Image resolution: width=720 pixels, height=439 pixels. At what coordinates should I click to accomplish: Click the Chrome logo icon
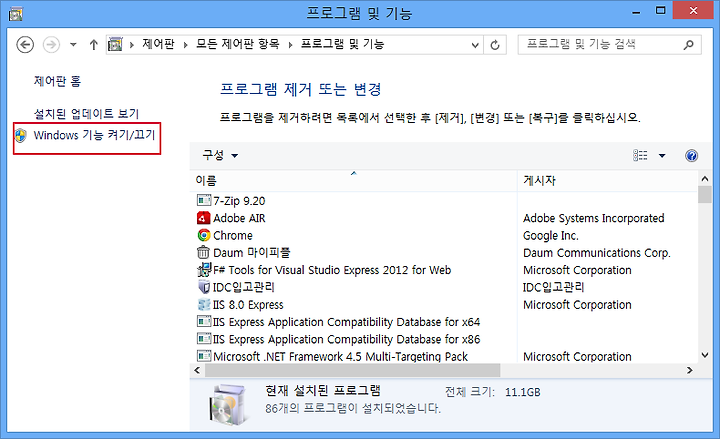(204, 235)
